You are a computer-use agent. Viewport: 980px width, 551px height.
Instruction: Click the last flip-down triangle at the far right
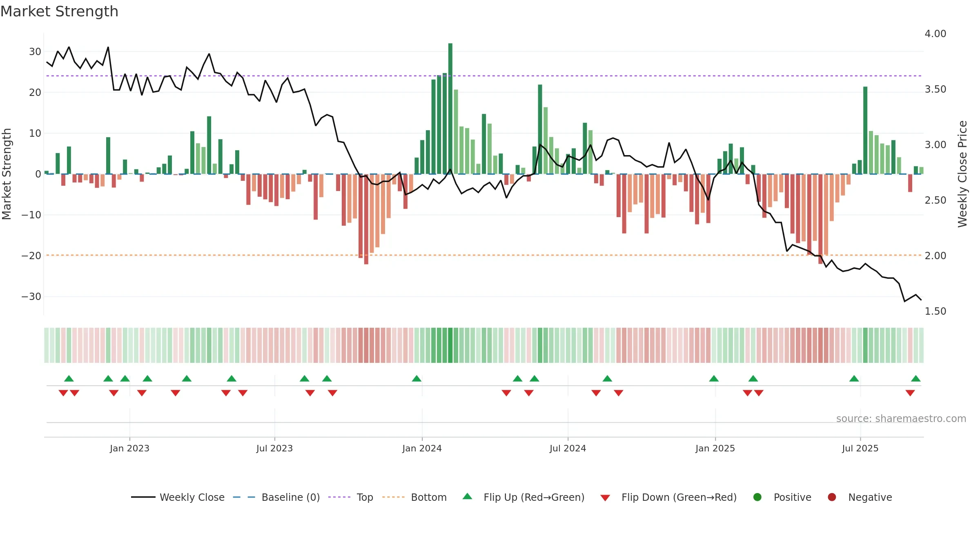tap(910, 393)
